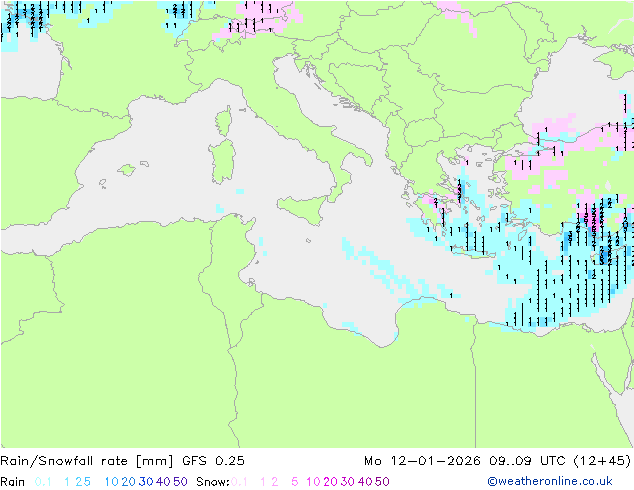The image size is (634, 490).
Task: Select the Rain 10 legend value
Action: point(111,482)
